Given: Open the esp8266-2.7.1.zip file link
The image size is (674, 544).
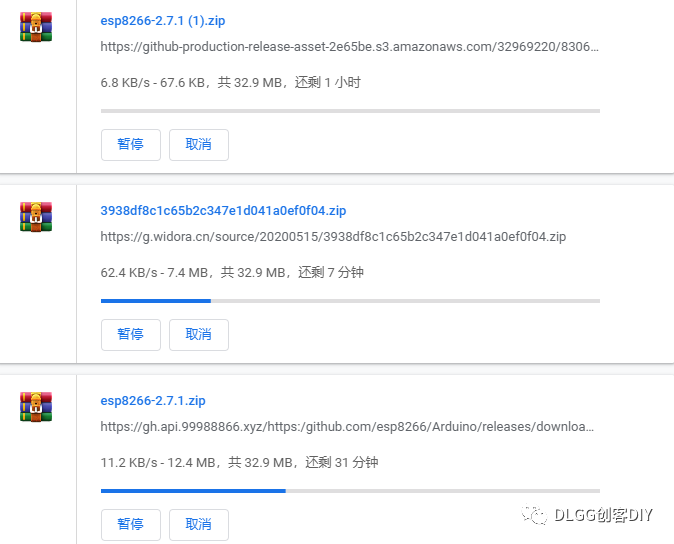Looking at the screenshot, I should click(x=153, y=400).
